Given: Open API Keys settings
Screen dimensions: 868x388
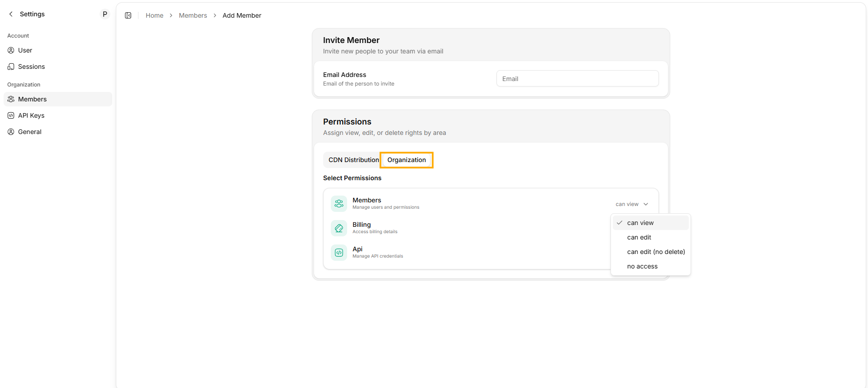Looking at the screenshot, I should 58,115.
